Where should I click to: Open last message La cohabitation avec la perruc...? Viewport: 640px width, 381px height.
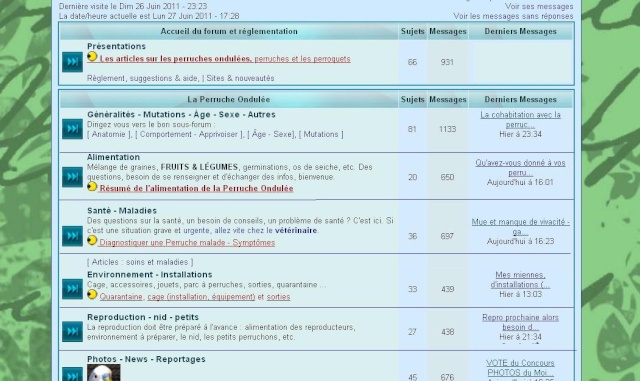click(x=520, y=120)
